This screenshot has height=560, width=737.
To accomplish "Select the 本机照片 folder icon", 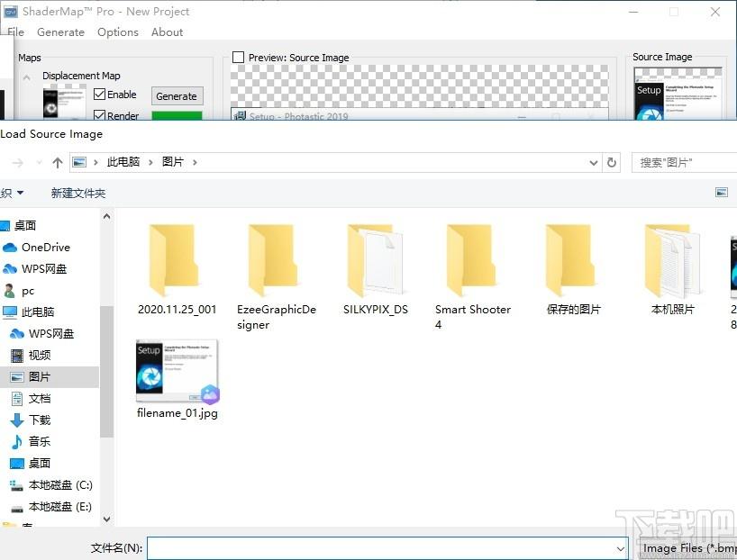I will [x=673, y=260].
